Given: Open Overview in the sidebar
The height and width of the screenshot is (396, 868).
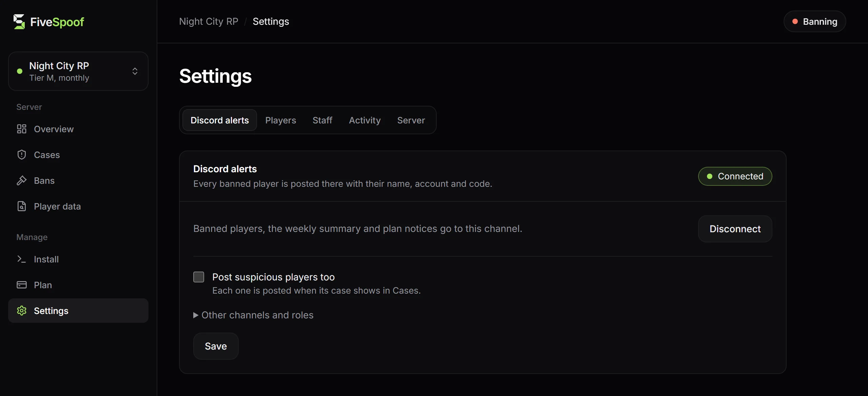Looking at the screenshot, I should coord(78,129).
